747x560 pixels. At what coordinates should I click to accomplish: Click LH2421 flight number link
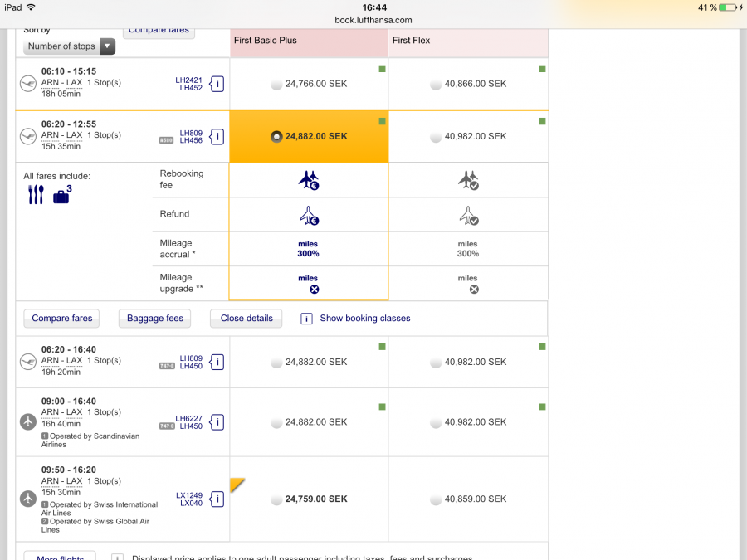(188, 80)
